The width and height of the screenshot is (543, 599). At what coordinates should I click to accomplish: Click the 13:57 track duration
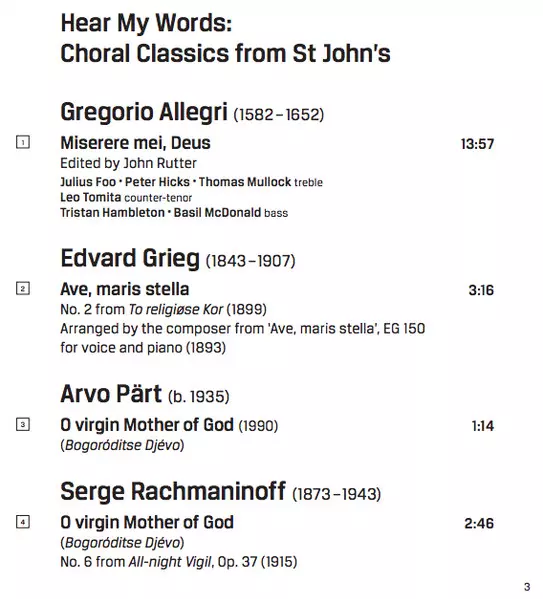[x=477, y=144]
